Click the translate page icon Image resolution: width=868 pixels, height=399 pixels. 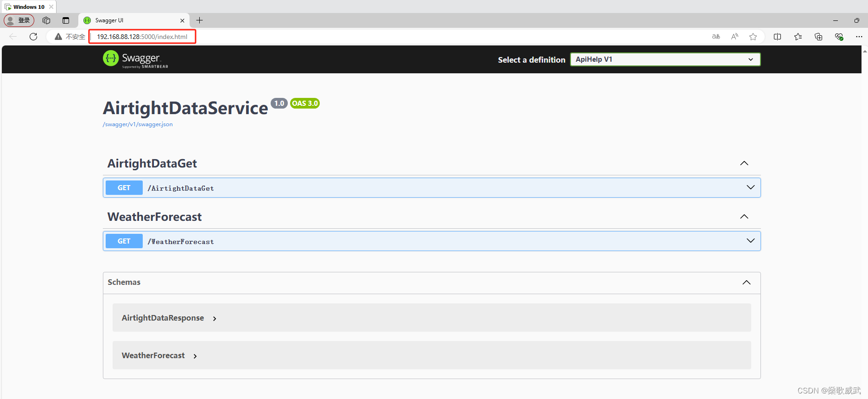pos(716,37)
